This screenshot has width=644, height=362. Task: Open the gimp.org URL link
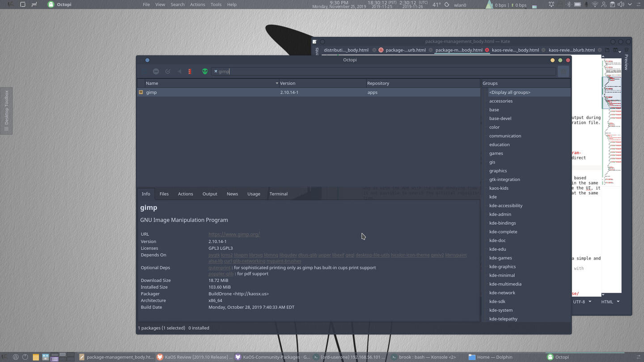(234, 234)
